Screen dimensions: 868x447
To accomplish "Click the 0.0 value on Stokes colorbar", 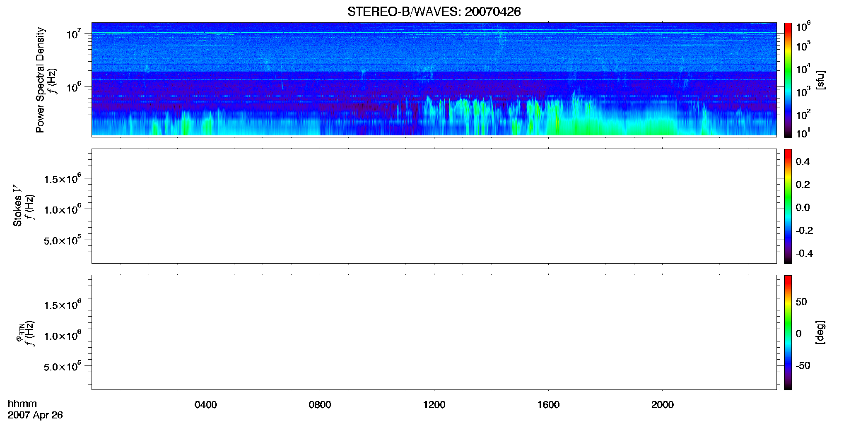I will coord(803,207).
